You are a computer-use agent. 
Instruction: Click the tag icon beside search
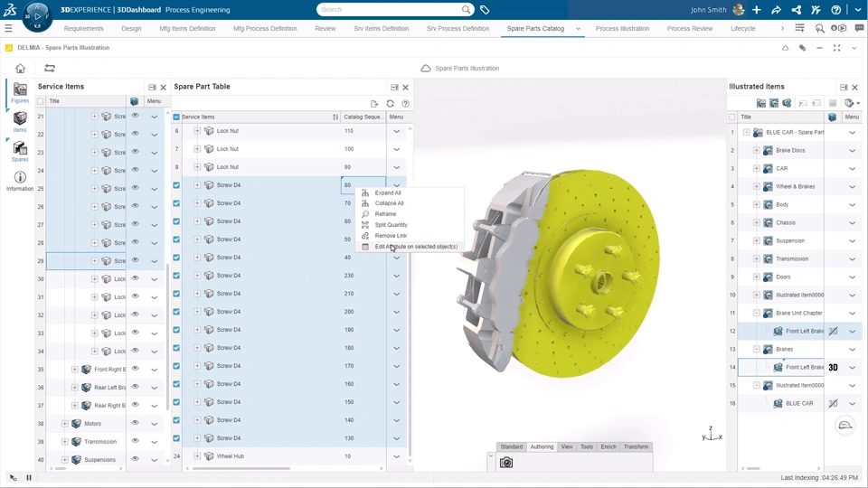[485, 9]
